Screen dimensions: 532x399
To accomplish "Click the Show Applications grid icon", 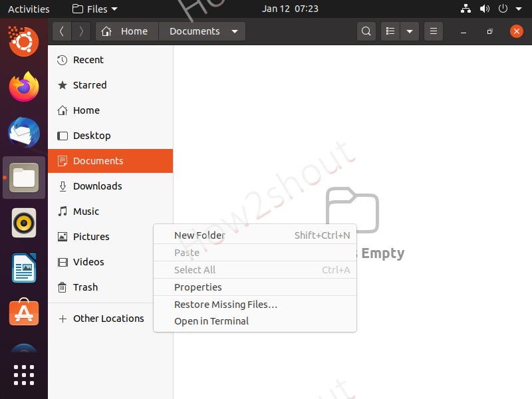I will coord(24,374).
